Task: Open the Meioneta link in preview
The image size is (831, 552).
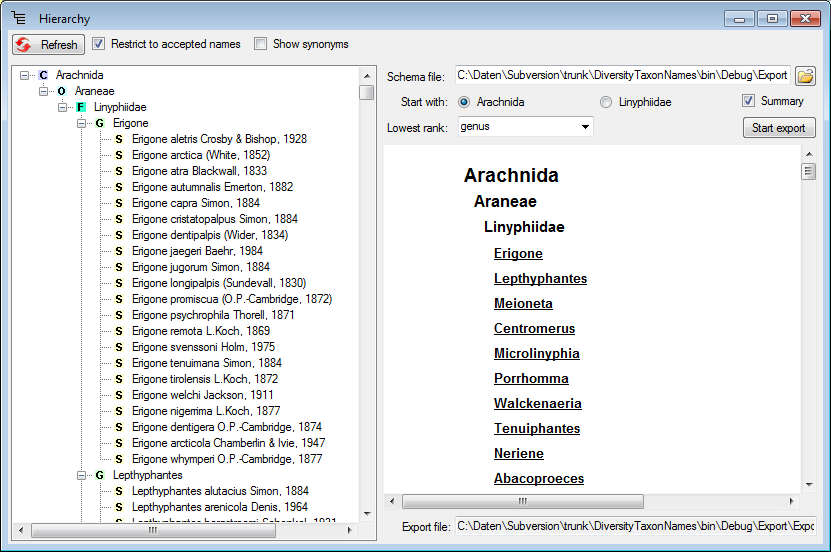Action: click(x=523, y=304)
